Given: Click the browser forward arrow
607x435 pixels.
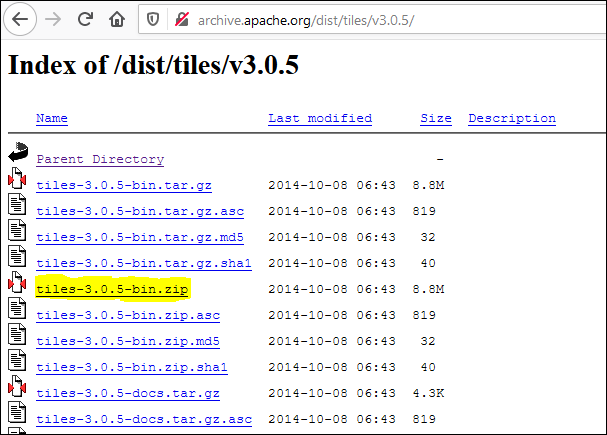Looking at the screenshot, I should [x=53, y=19].
